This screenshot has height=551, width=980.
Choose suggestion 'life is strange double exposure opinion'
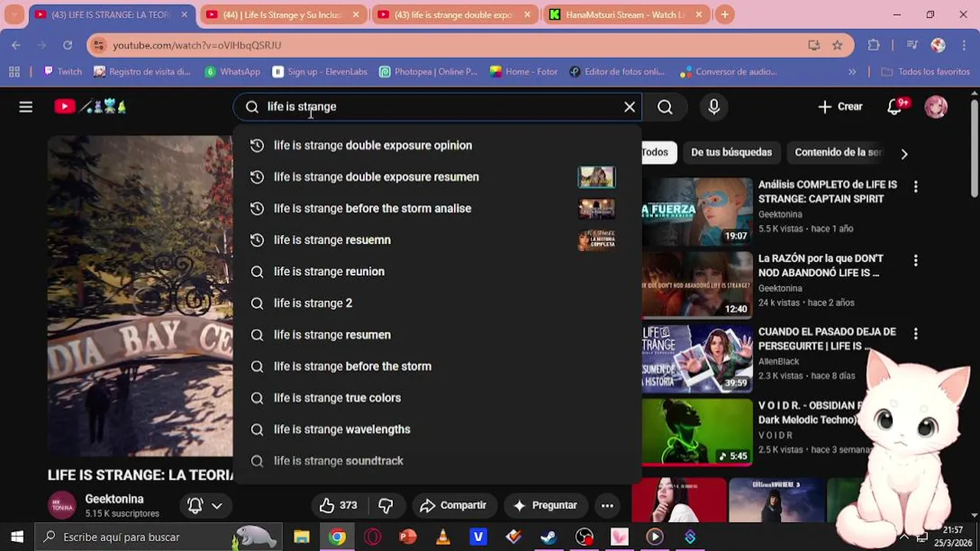(x=436, y=145)
